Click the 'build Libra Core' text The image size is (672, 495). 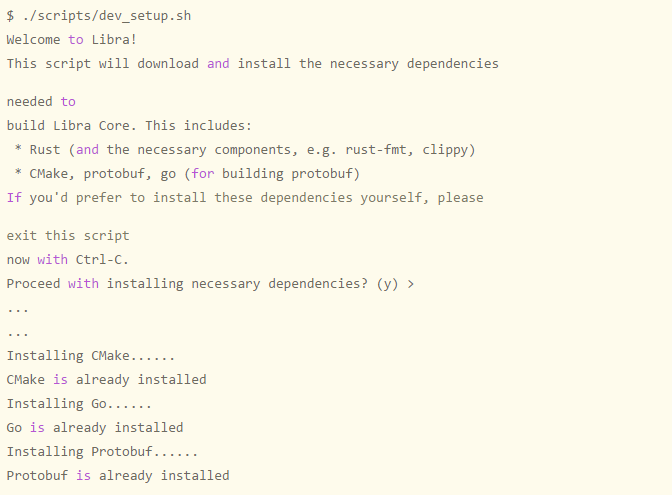pyautogui.click(x=68, y=126)
